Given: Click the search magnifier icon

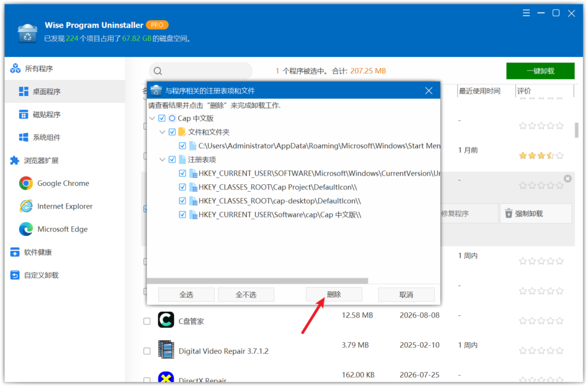Looking at the screenshot, I should pyautogui.click(x=158, y=71).
